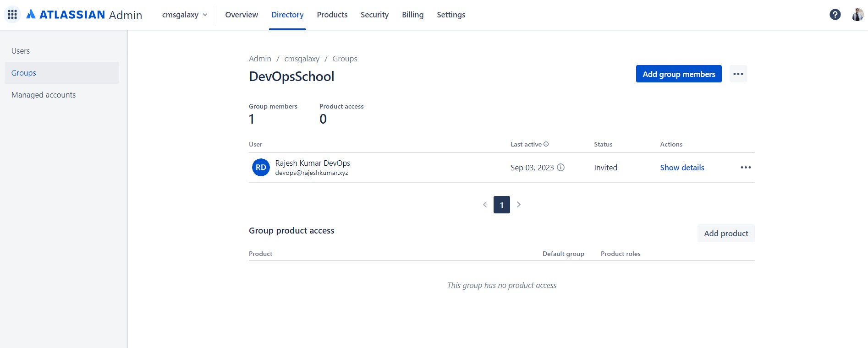
Task: Click the Last active column info icon
Action: click(546, 144)
